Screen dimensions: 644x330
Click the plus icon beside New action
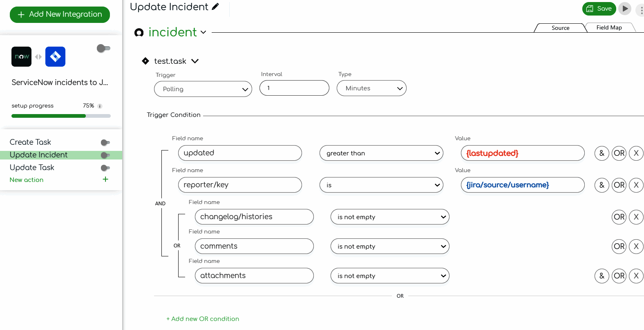coord(105,180)
